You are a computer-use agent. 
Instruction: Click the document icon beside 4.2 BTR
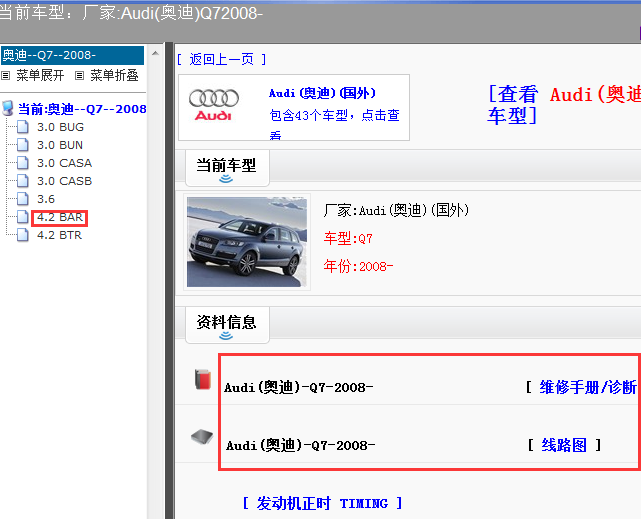(x=23, y=235)
